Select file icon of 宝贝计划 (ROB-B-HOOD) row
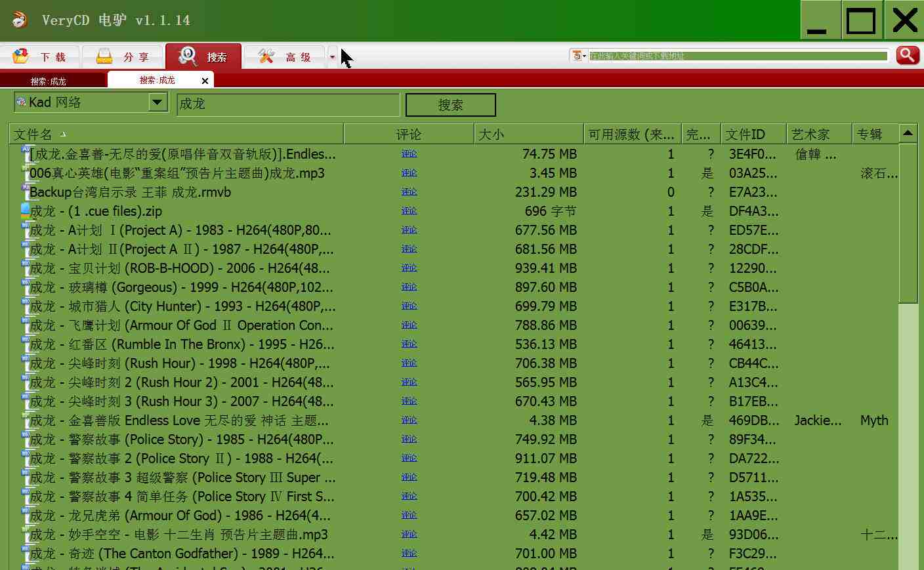The image size is (924, 570). coord(26,267)
